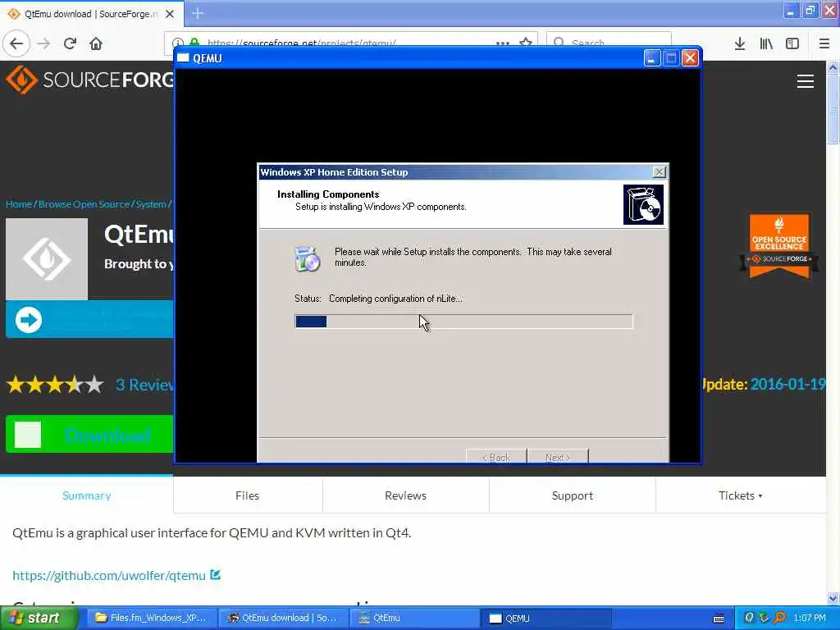
Task: Click the star rating
Action: [55, 385]
